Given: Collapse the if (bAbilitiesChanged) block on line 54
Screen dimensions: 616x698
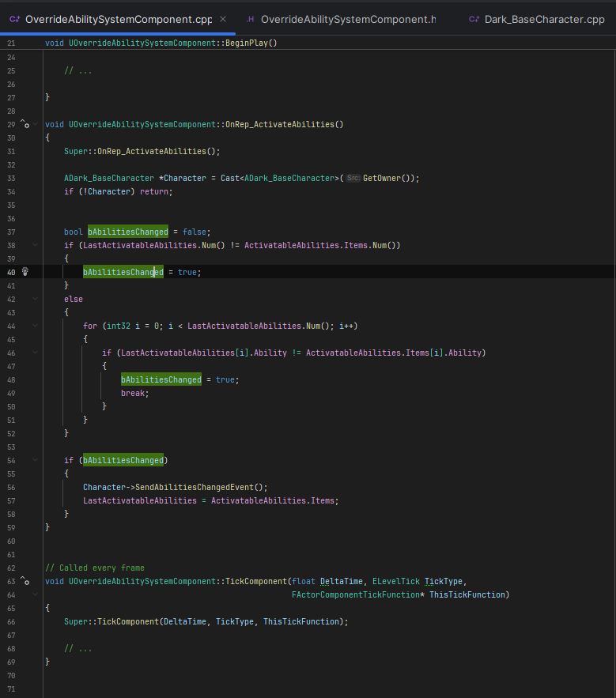Looking at the screenshot, I should pos(35,459).
